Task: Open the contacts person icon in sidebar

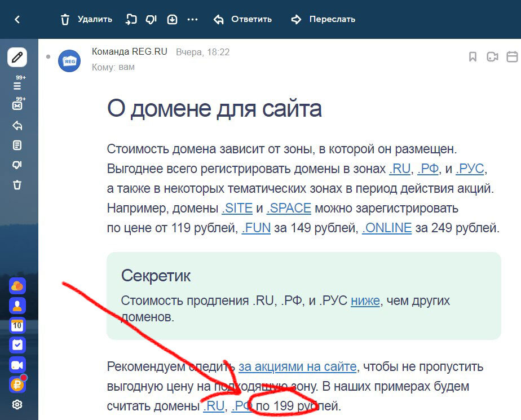Action: click(17, 306)
